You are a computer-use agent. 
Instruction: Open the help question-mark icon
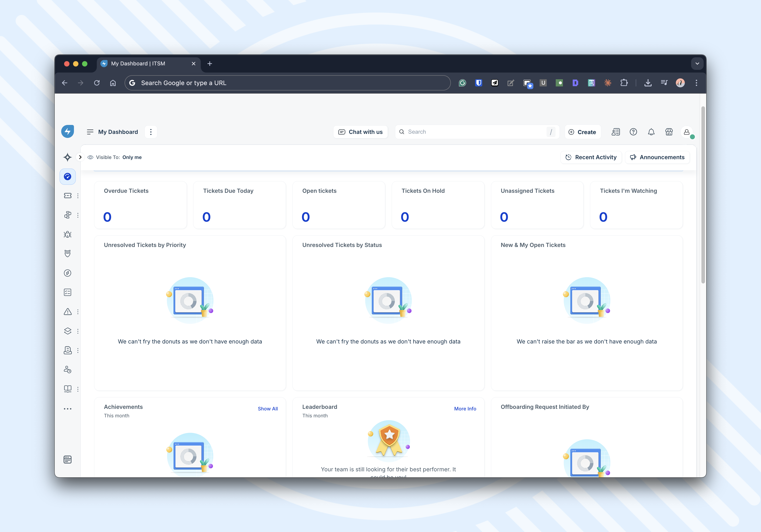point(633,132)
